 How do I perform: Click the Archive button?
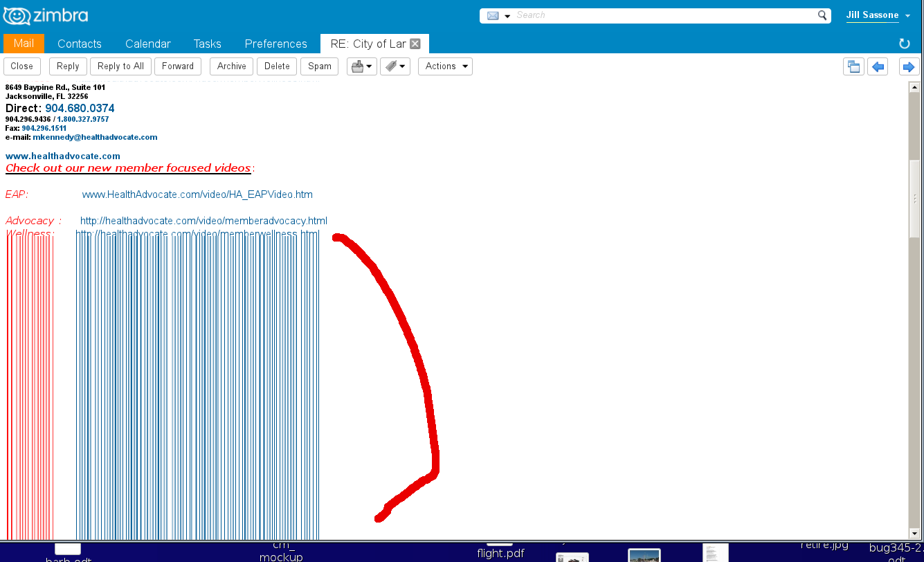[232, 66]
